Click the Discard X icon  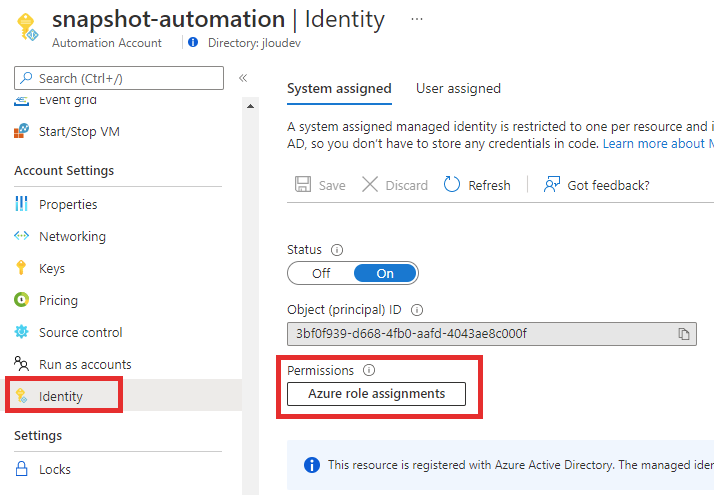[370, 184]
